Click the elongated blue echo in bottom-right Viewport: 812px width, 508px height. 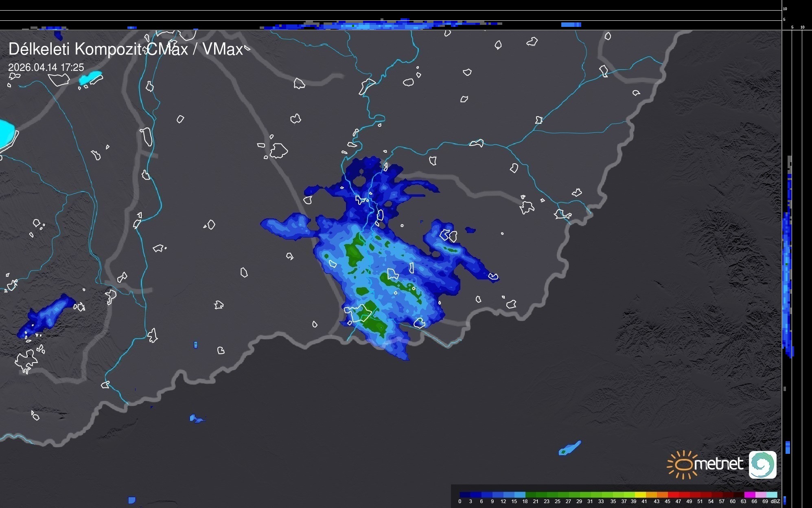click(570, 448)
